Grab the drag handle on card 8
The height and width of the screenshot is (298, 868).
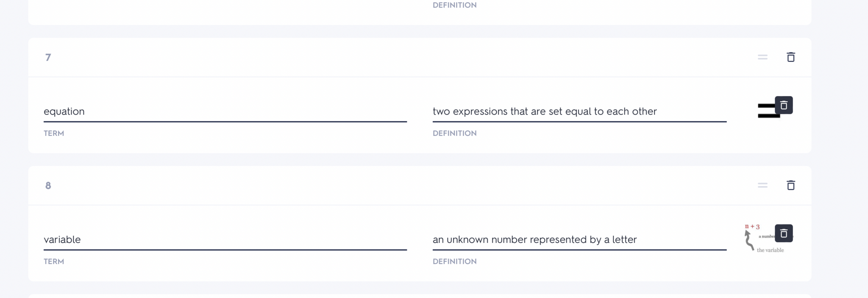coord(762,185)
